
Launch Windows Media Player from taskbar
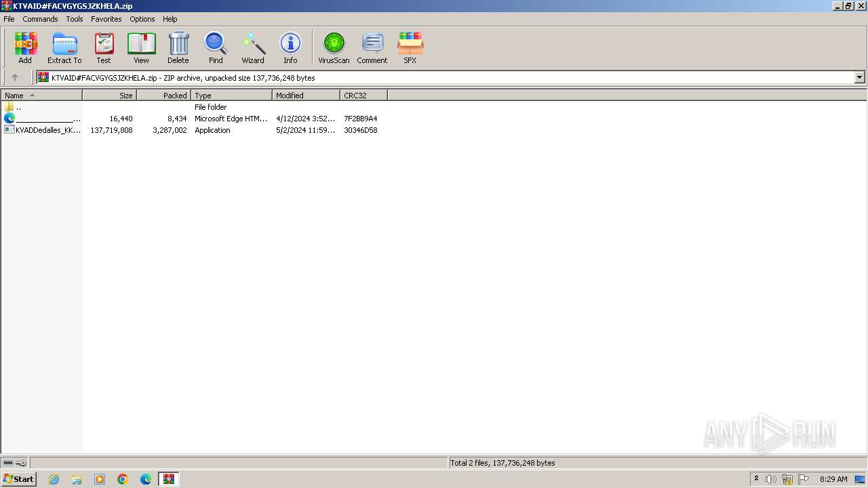pos(100,479)
